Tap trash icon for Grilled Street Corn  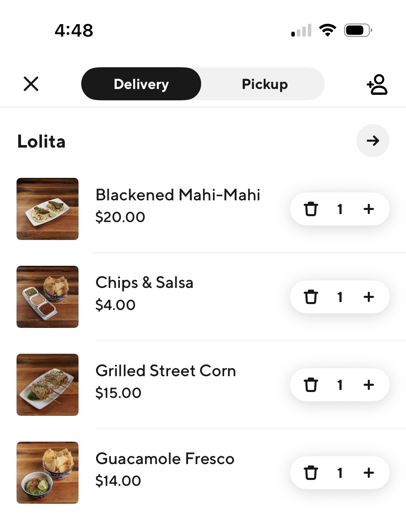311,385
